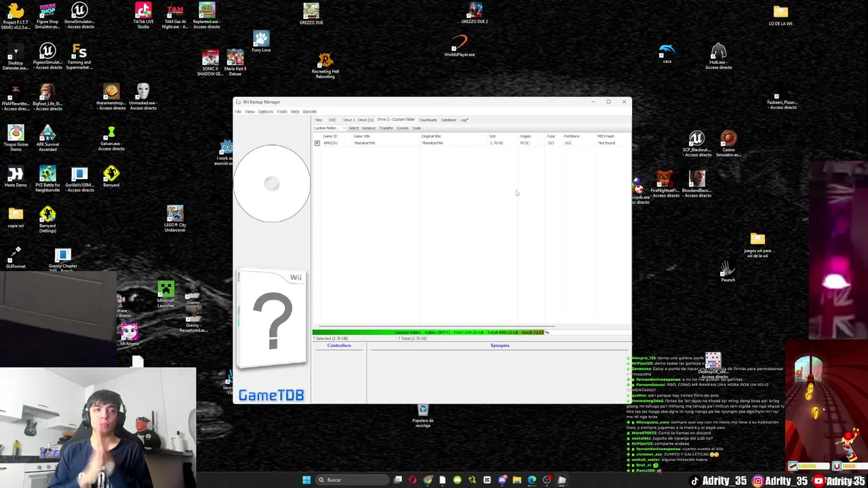Viewport: 868px width, 488px height.
Task: Switch to the Downloads tab
Action: coord(428,120)
